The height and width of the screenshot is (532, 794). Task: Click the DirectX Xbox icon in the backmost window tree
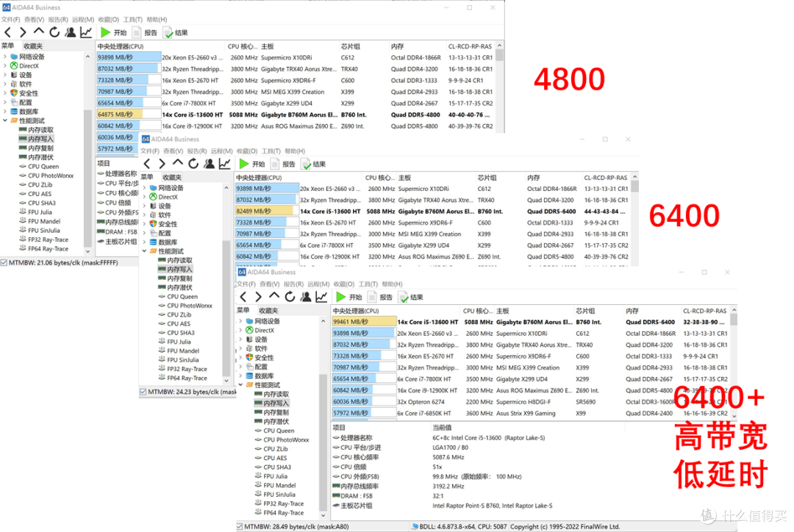[x=14, y=66]
